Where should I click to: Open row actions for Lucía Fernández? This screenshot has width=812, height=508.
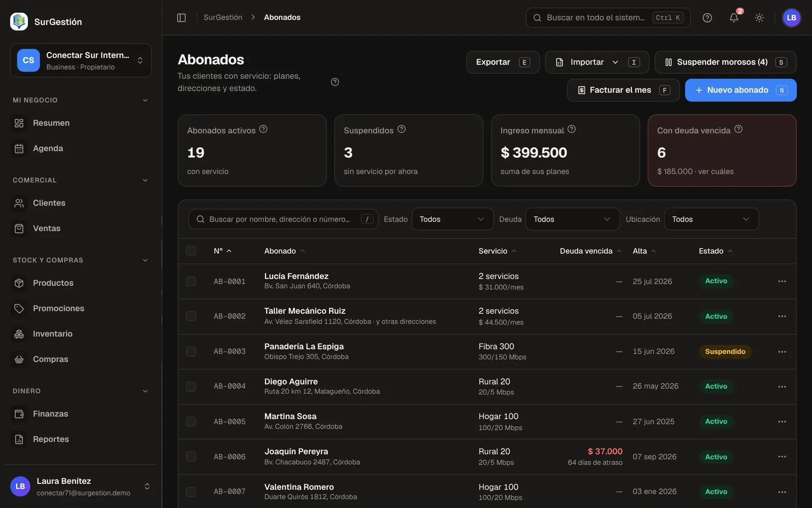coord(782,282)
